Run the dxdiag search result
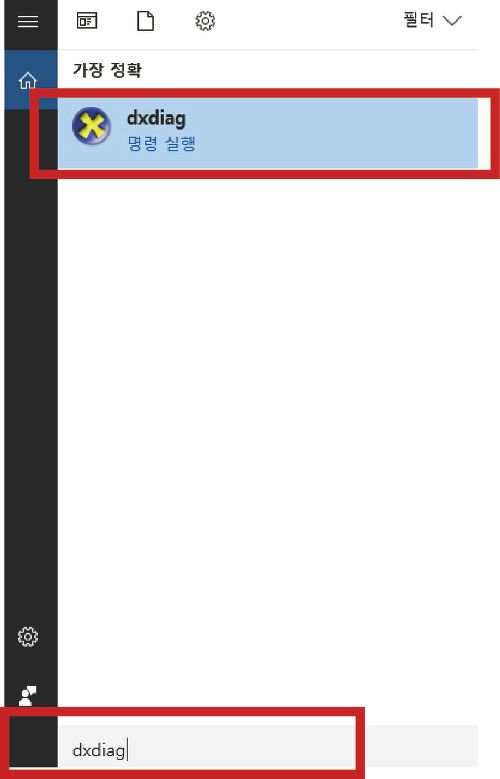Screen dimensions: 500x779 point(267,133)
